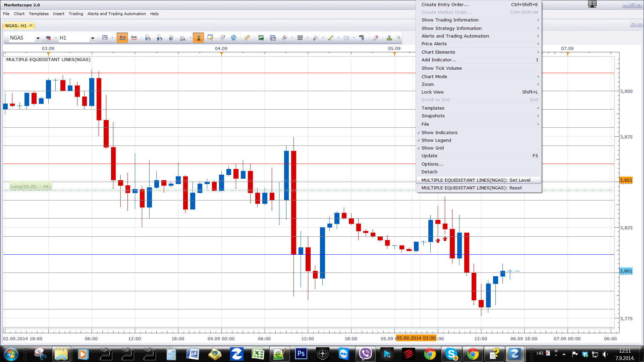Viewport: 644px width, 362px height.
Task: Click Multiple Equidistant Lines Set Level
Action: coord(479,180)
